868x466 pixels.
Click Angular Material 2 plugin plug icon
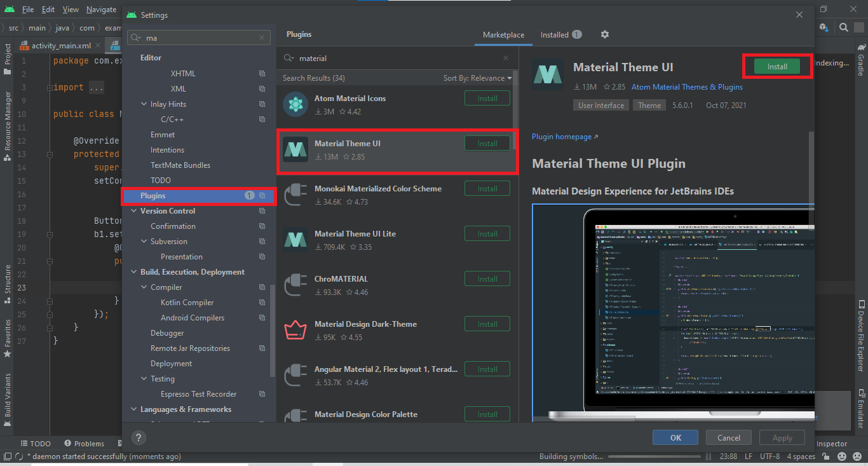[295, 376]
